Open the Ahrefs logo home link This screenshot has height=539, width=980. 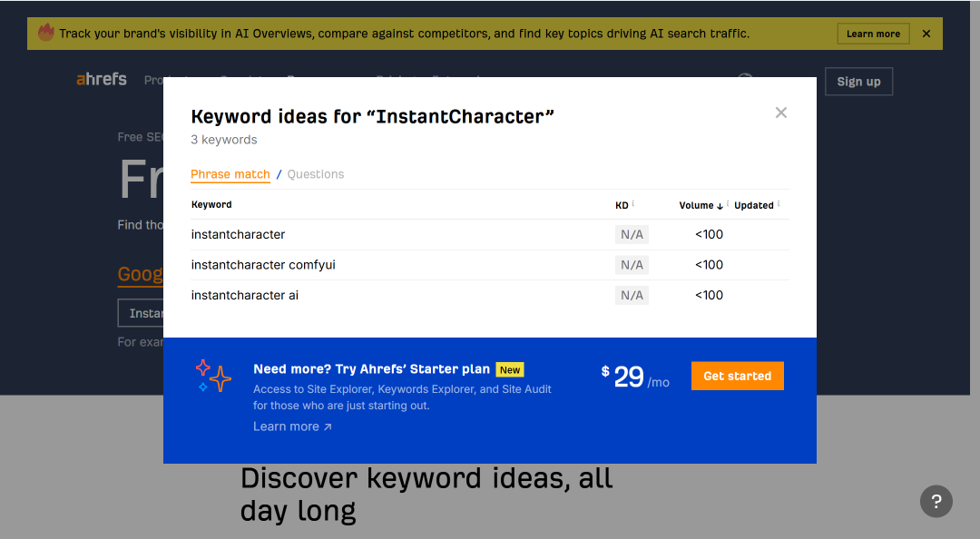102,80
